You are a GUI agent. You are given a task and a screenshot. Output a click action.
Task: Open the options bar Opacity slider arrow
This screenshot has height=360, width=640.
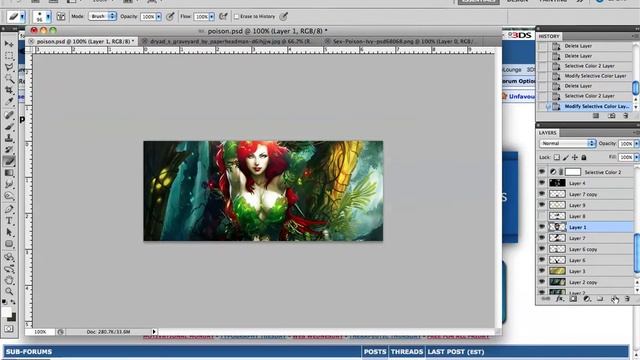point(159,17)
